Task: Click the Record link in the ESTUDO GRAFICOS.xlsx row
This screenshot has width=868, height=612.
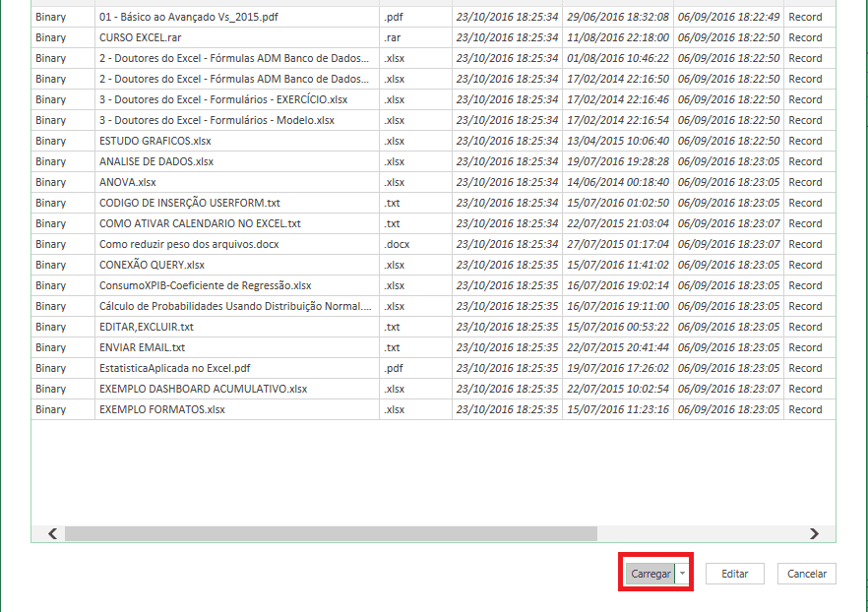Action: click(x=805, y=141)
